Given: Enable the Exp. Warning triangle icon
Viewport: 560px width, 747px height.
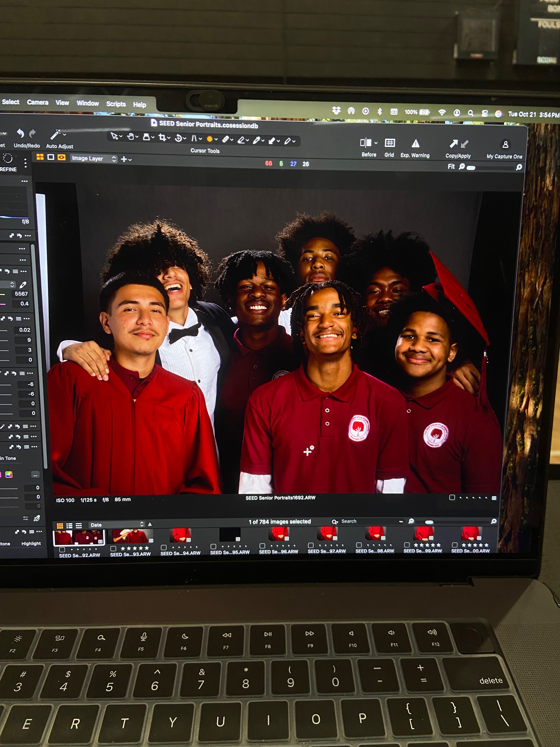Looking at the screenshot, I should click(x=416, y=144).
